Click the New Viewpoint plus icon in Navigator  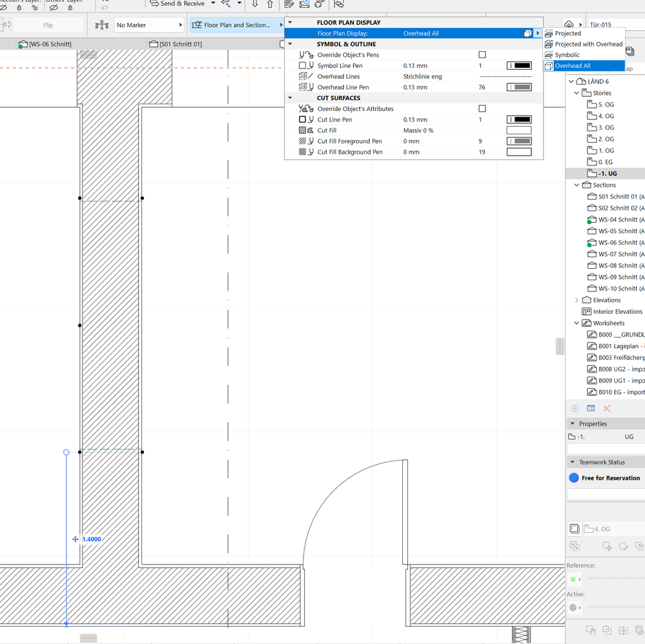click(x=575, y=408)
